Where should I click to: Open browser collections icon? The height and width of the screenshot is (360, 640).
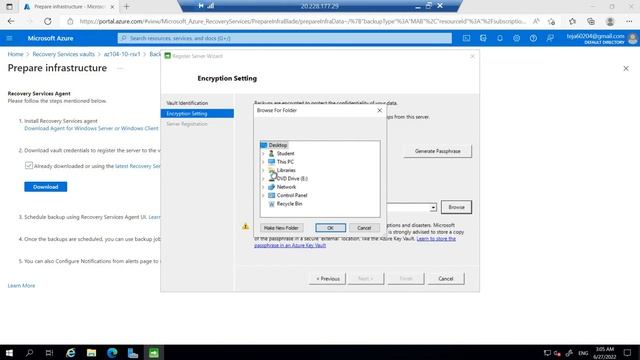591,21
